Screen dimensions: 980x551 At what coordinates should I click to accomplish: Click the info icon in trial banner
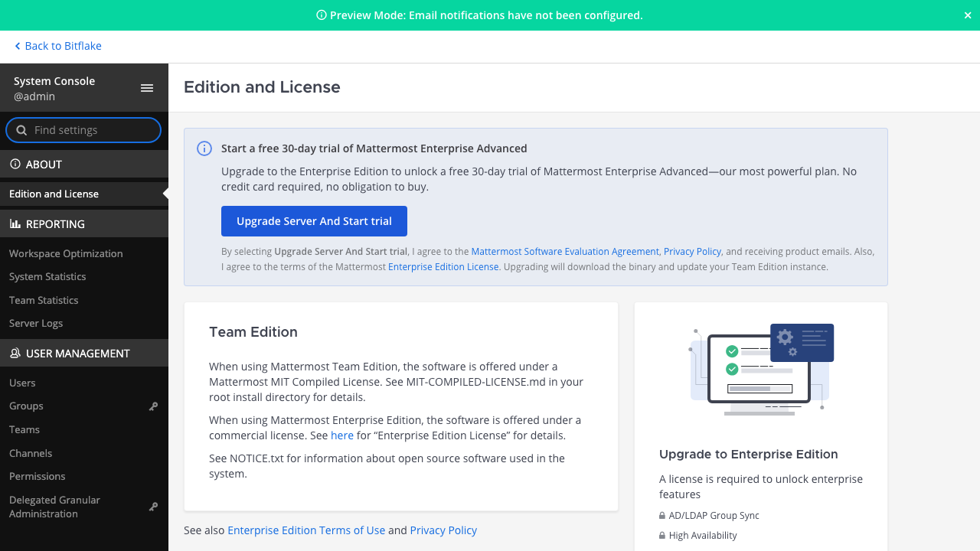tap(204, 148)
